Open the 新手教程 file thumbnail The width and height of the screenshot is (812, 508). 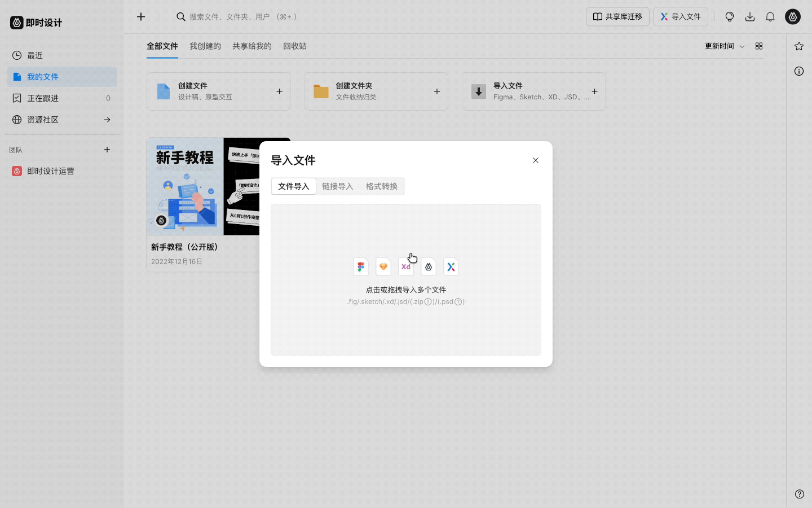coord(204,186)
